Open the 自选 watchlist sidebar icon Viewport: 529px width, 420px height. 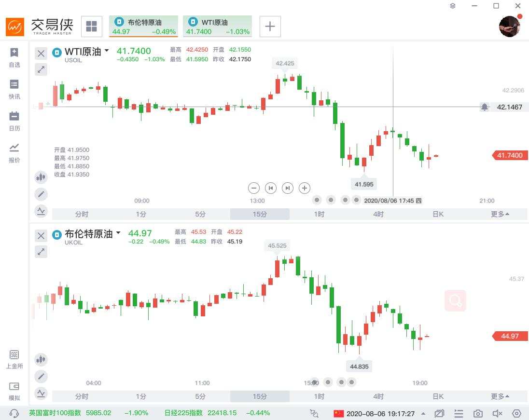pyautogui.click(x=14, y=57)
